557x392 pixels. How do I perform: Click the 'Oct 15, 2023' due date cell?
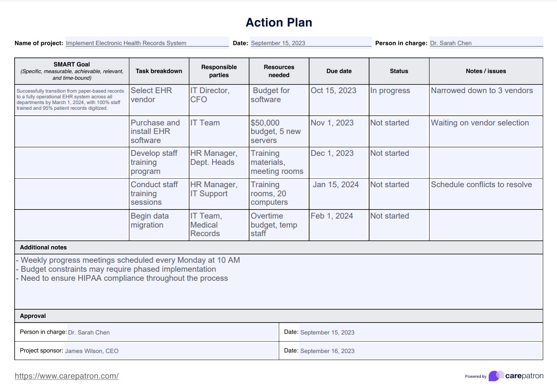[339, 99]
